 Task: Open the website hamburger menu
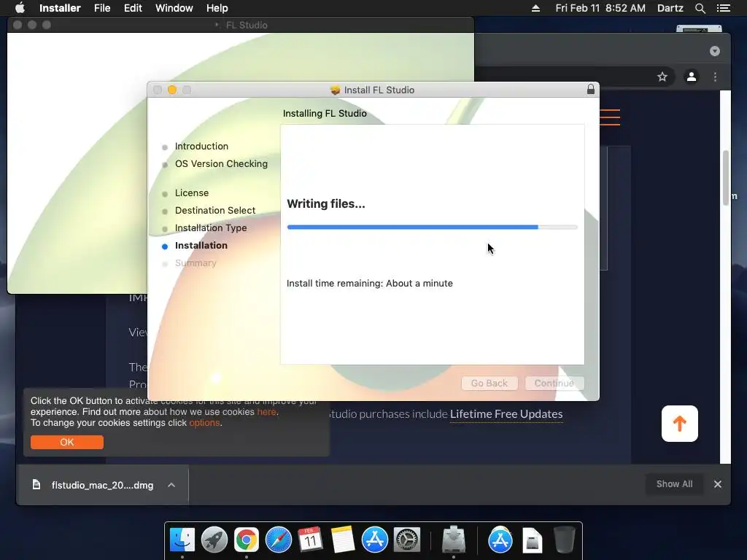pos(610,117)
